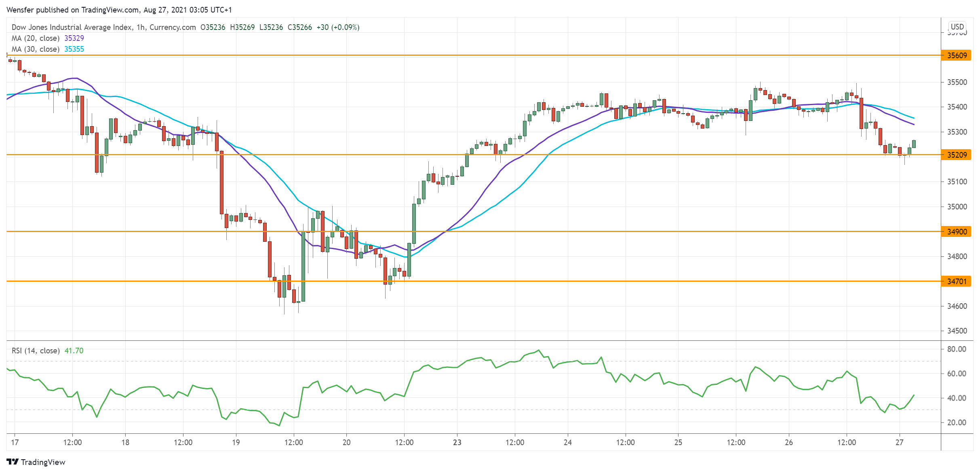Click the cyan MA value 35355
This screenshot has width=980, height=473.
tap(74, 49)
